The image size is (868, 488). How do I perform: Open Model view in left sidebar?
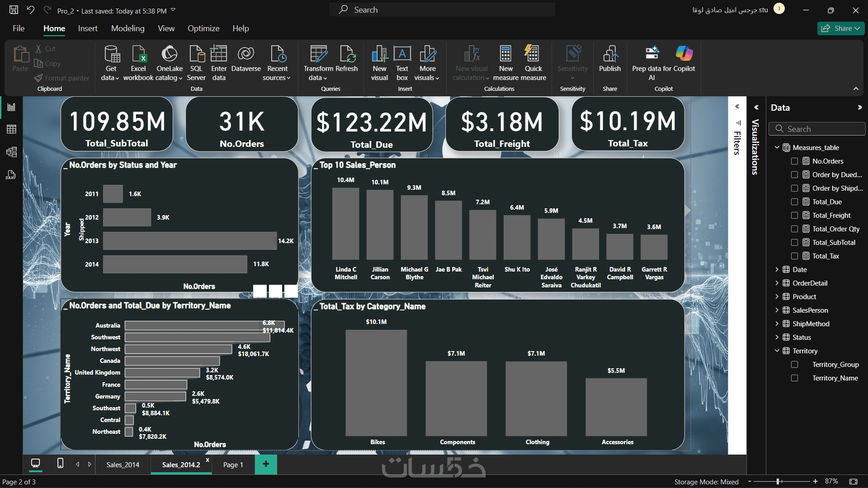coord(12,152)
